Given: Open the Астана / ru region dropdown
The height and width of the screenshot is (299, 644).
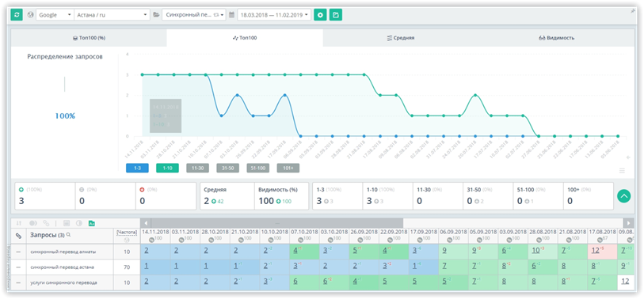Looking at the screenshot, I should (112, 15).
